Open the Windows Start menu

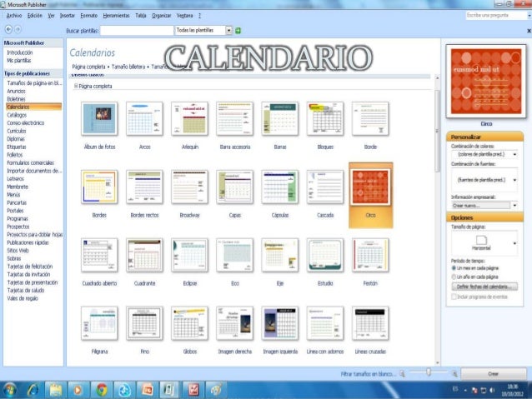click(10, 390)
